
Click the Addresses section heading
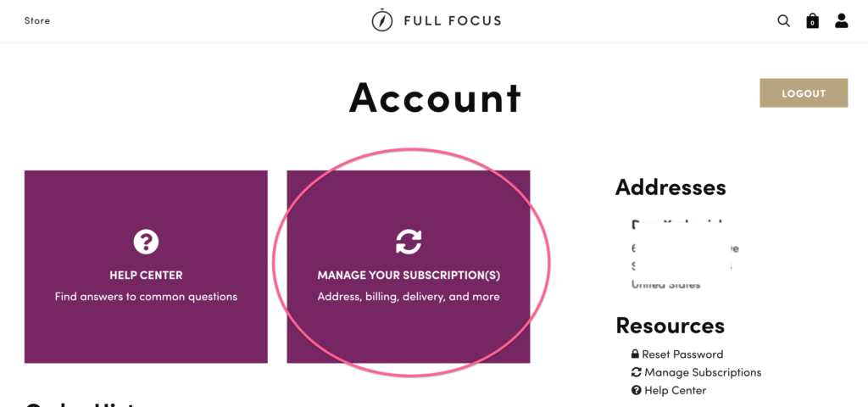pyautogui.click(x=670, y=187)
